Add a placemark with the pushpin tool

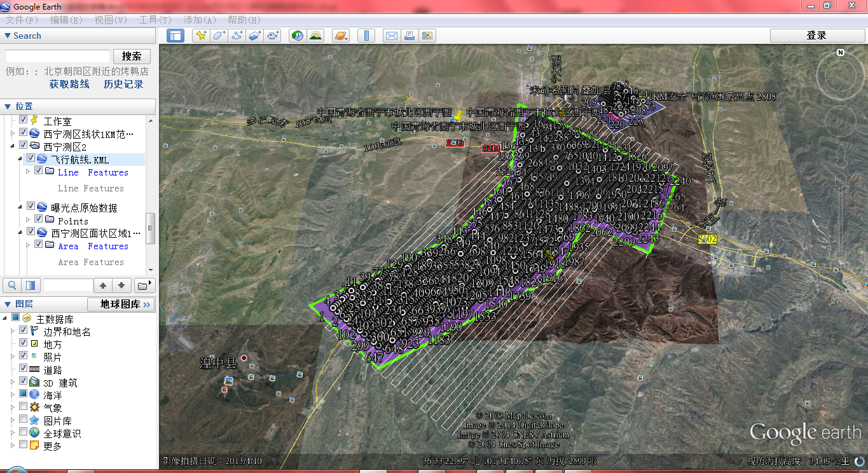click(x=201, y=36)
